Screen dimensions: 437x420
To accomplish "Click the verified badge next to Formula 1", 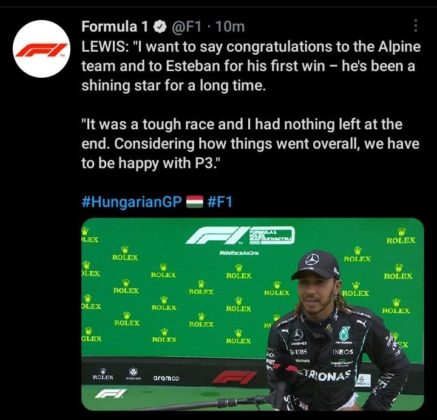I will tap(161, 27).
